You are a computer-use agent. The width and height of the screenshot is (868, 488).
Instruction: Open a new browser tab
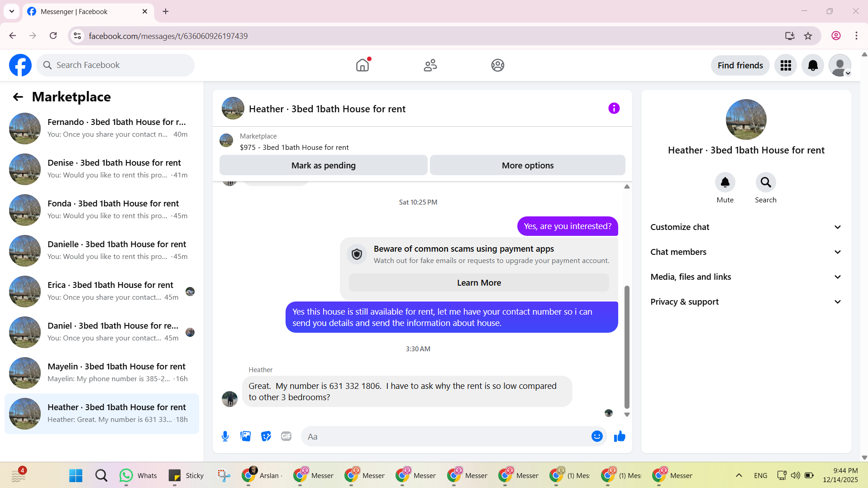(x=166, y=11)
